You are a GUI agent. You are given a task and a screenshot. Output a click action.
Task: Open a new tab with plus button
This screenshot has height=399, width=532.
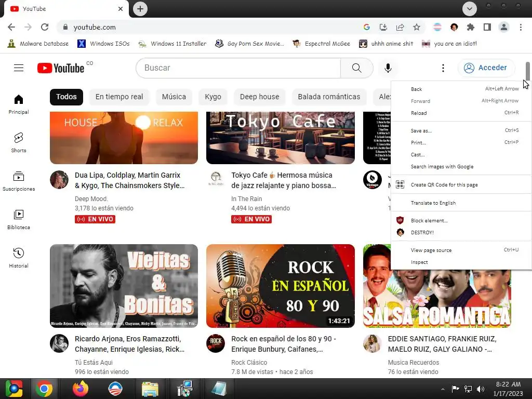click(x=140, y=9)
